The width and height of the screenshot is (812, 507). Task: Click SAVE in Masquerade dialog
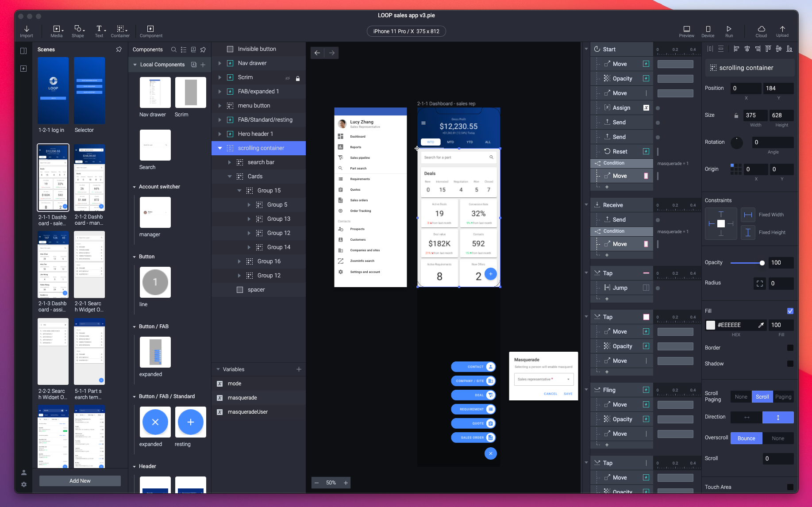coord(568,394)
